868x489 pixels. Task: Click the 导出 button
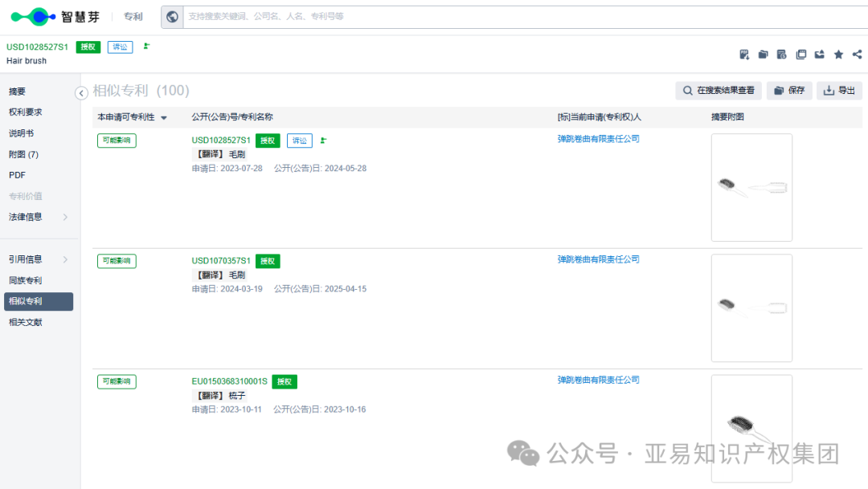(x=839, y=90)
